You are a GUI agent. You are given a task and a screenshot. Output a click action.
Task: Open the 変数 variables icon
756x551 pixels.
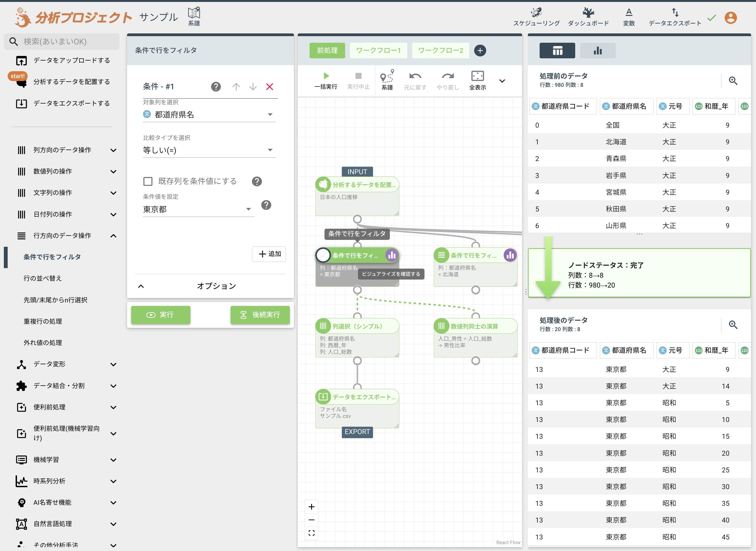pyautogui.click(x=629, y=17)
